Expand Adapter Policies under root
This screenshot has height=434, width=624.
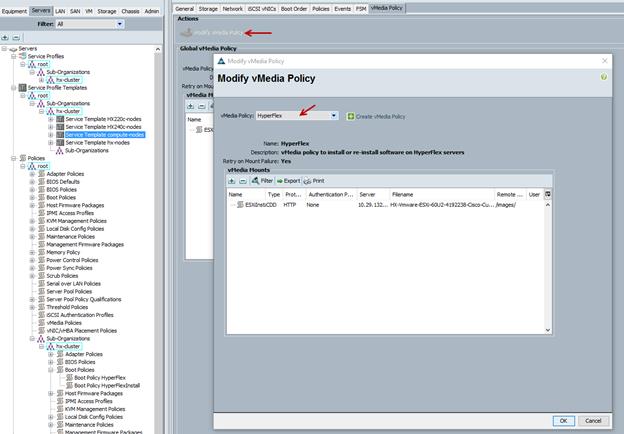point(32,174)
